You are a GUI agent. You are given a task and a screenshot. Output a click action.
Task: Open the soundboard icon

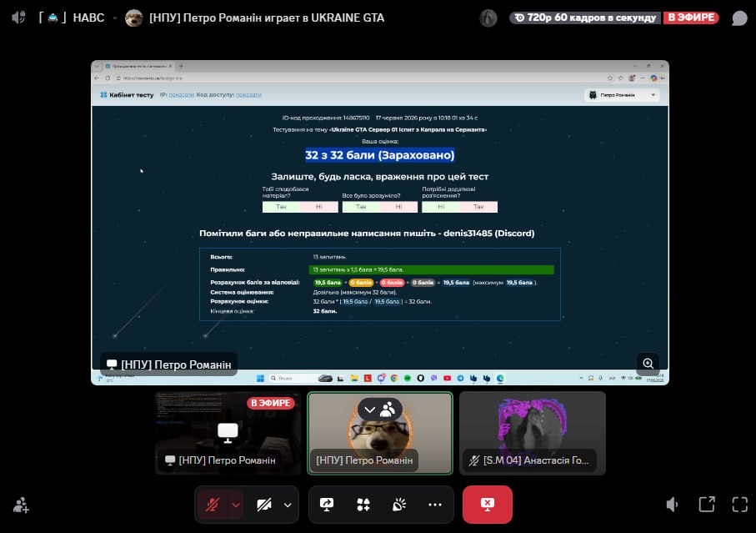coord(398,505)
